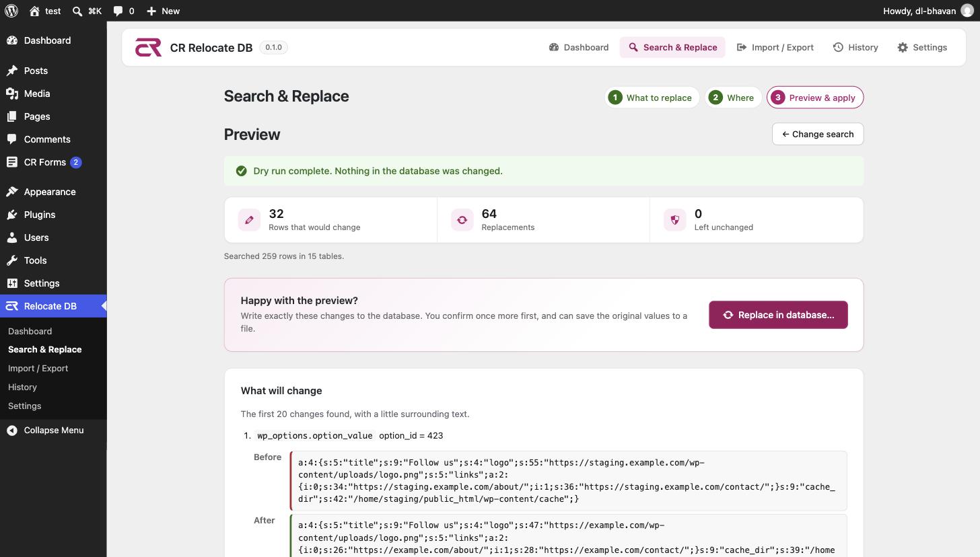Open the comments bubble in admin bar

coord(123,11)
